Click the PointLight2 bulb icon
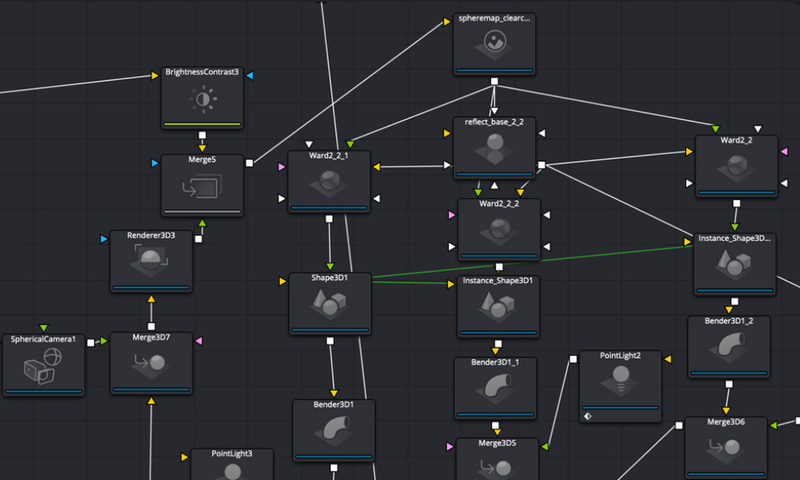 (x=620, y=380)
